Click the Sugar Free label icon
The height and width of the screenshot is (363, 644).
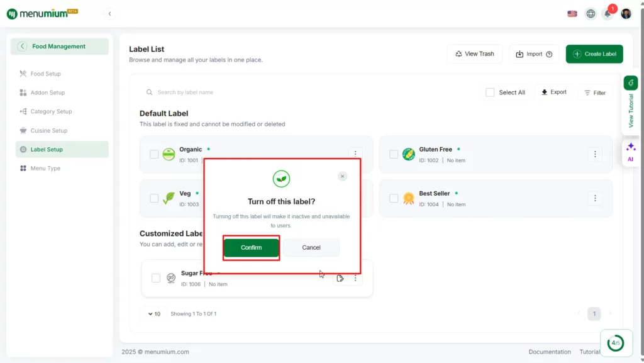pyautogui.click(x=171, y=278)
